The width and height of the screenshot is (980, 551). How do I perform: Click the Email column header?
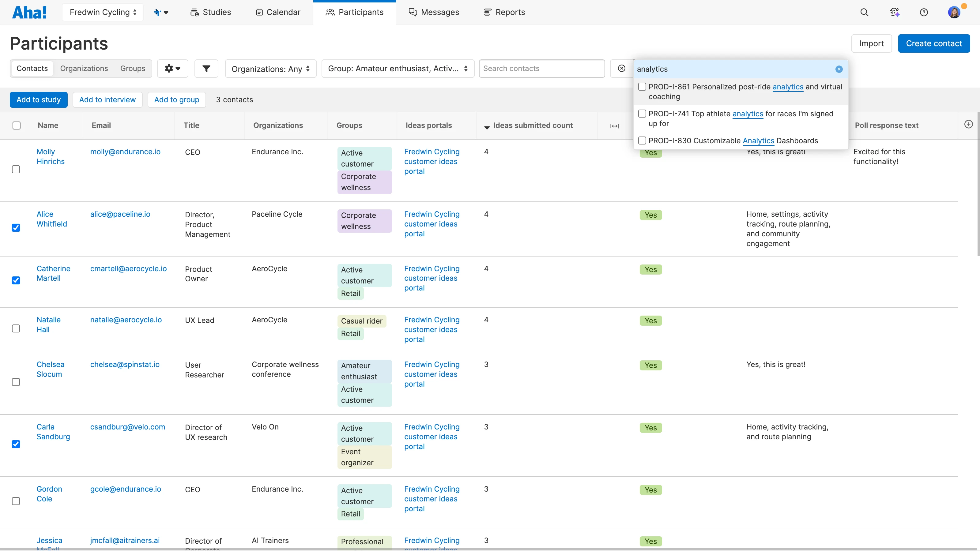[101, 126]
